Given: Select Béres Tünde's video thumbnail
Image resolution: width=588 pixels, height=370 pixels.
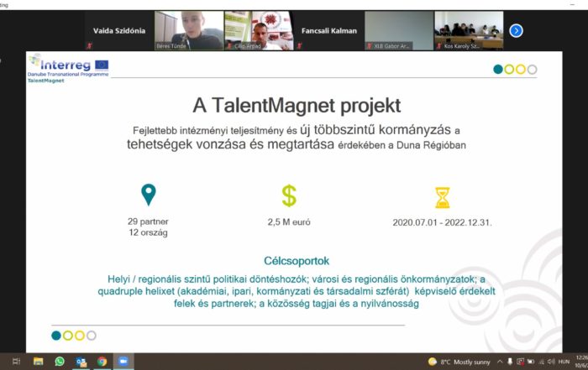Looking at the screenshot, I should click(x=189, y=31).
